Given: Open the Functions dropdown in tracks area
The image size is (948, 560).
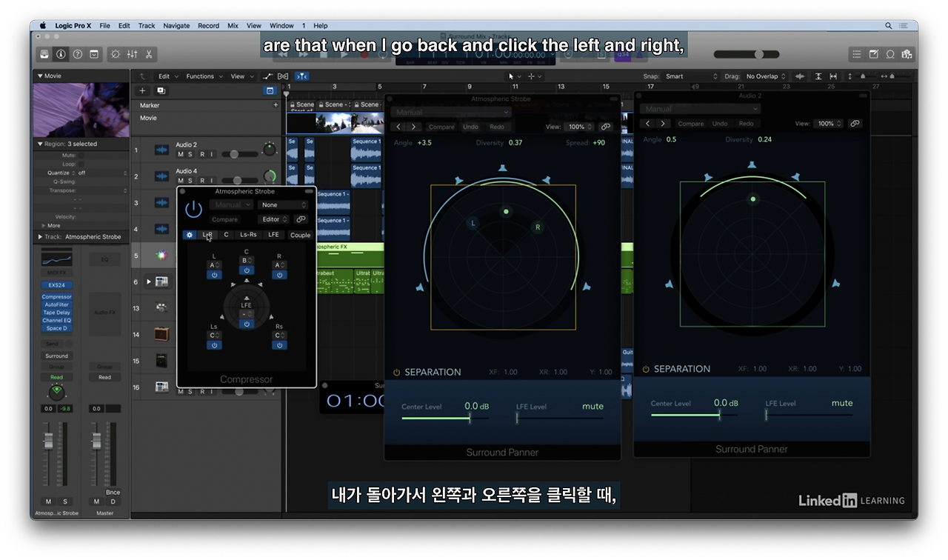Looking at the screenshot, I should [x=204, y=76].
